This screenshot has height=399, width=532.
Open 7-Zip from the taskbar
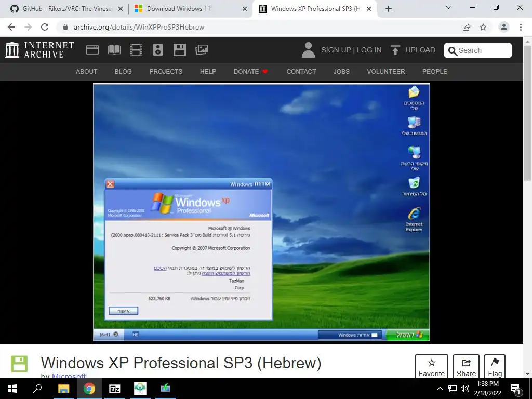pyautogui.click(x=115, y=389)
